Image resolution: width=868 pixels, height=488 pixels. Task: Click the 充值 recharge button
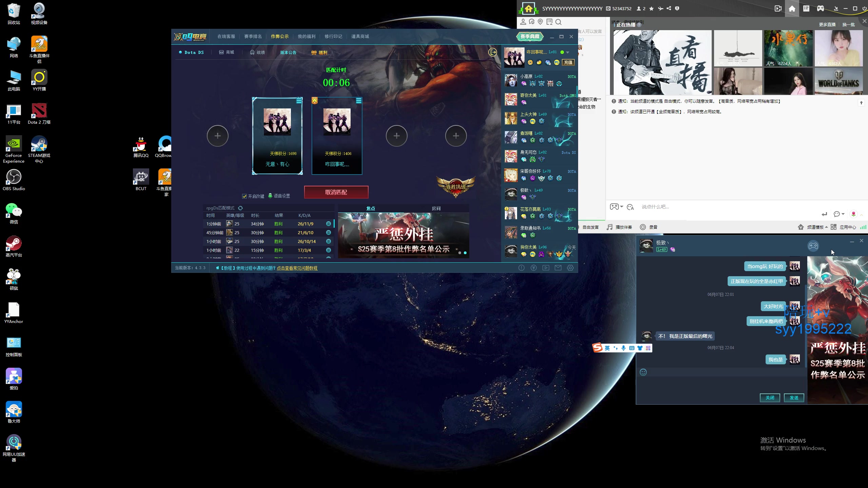click(x=568, y=62)
